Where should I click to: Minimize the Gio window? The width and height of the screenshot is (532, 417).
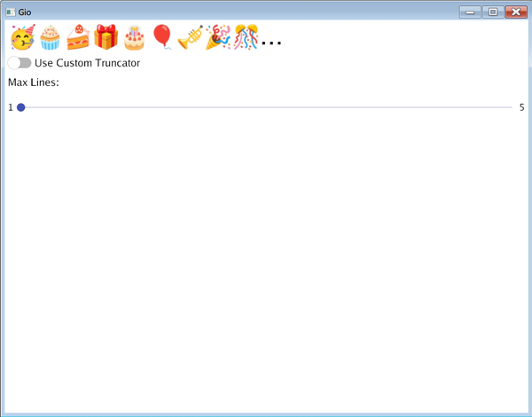(470, 12)
